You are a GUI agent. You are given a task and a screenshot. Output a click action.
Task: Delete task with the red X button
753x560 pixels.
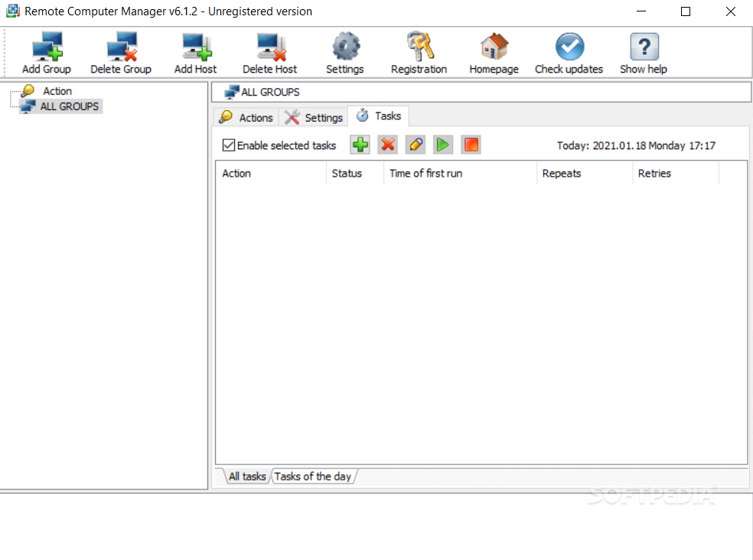pyautogui.click(x=387, y=145)
